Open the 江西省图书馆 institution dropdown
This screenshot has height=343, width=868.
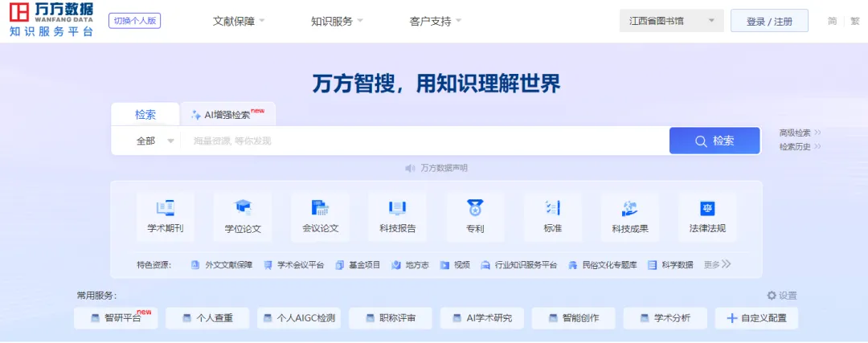[671, 21]
